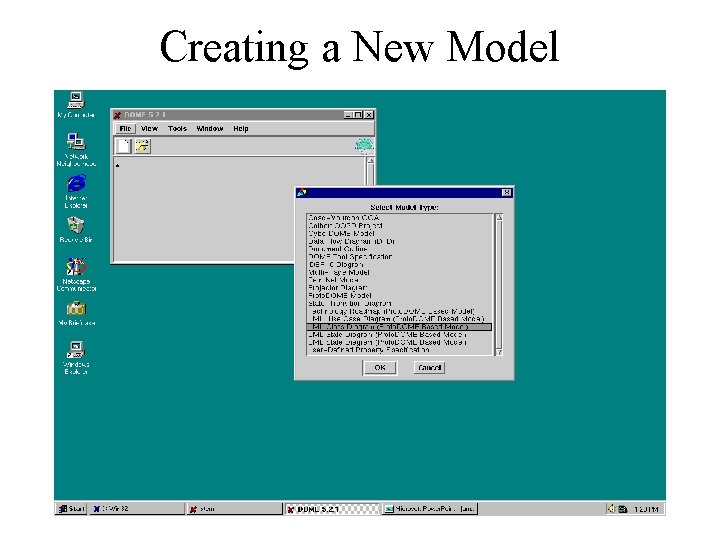Click the system tray clock

646,509
